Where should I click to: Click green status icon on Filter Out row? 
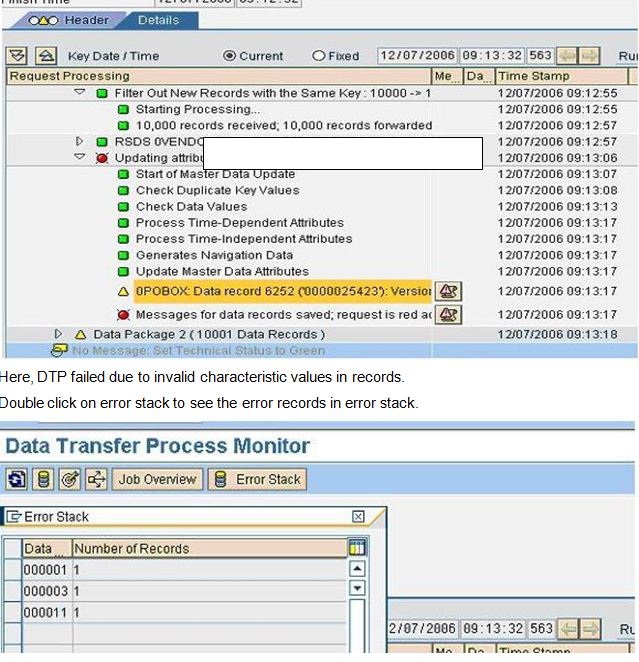[102, 94]
